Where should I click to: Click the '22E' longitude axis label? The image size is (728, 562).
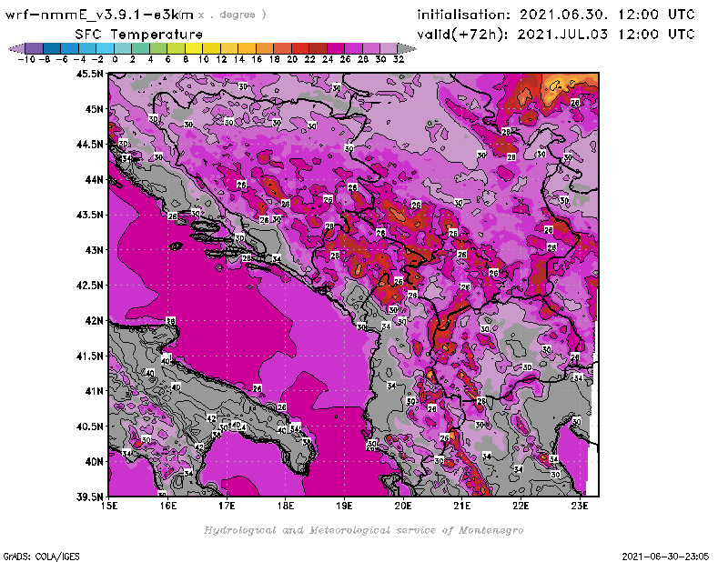521,506
